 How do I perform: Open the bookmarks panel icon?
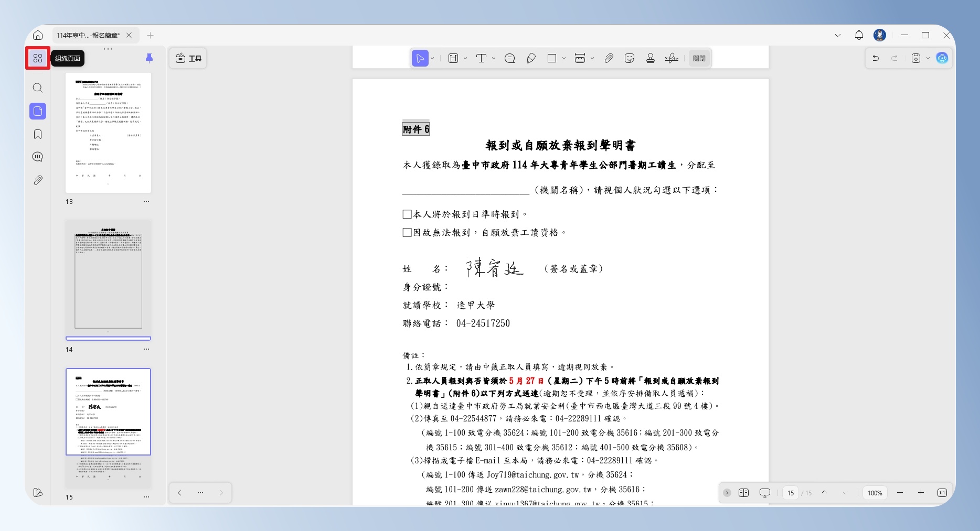[x=38, y=134]
